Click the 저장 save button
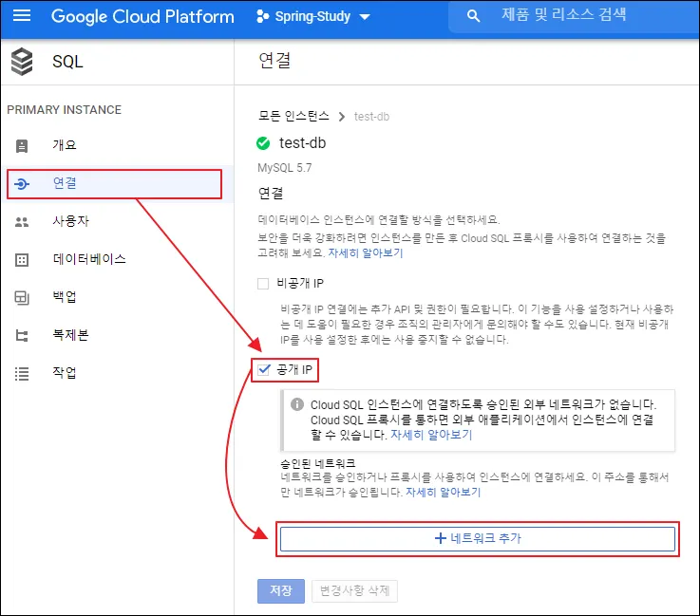This screenshot has height=616, width=700. point(281,591)
